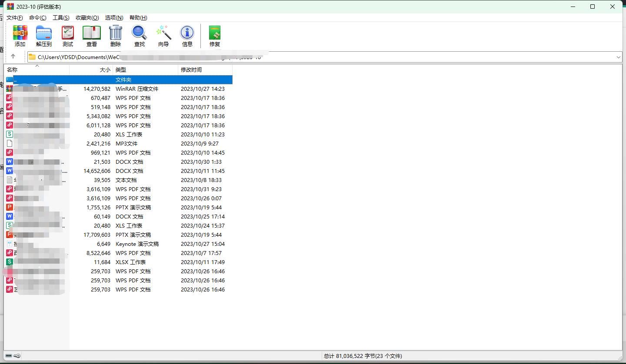Run the Test (测试) archive tool
Image resolution: width=626 pixels, height=364 pixels.
pos(68,36)
